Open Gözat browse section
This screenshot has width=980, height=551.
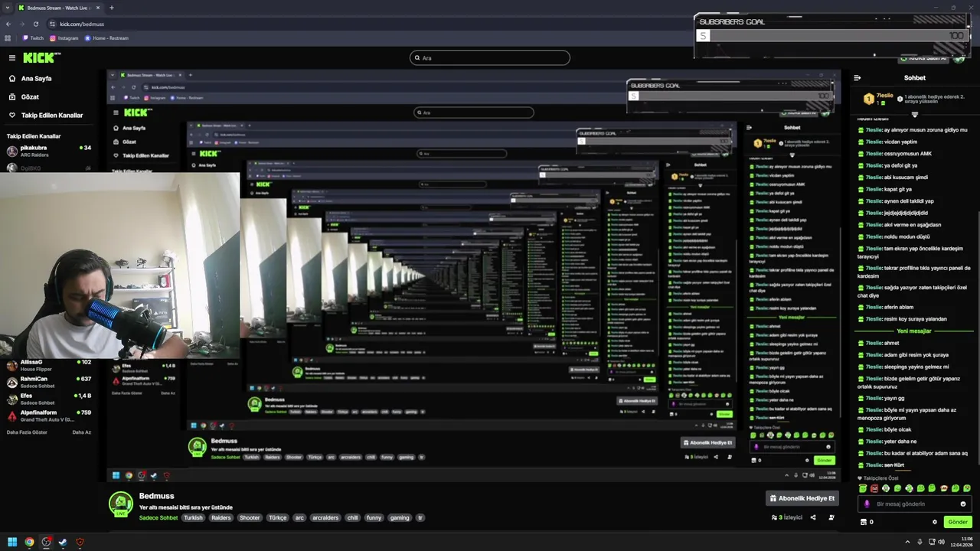(24, 96)
